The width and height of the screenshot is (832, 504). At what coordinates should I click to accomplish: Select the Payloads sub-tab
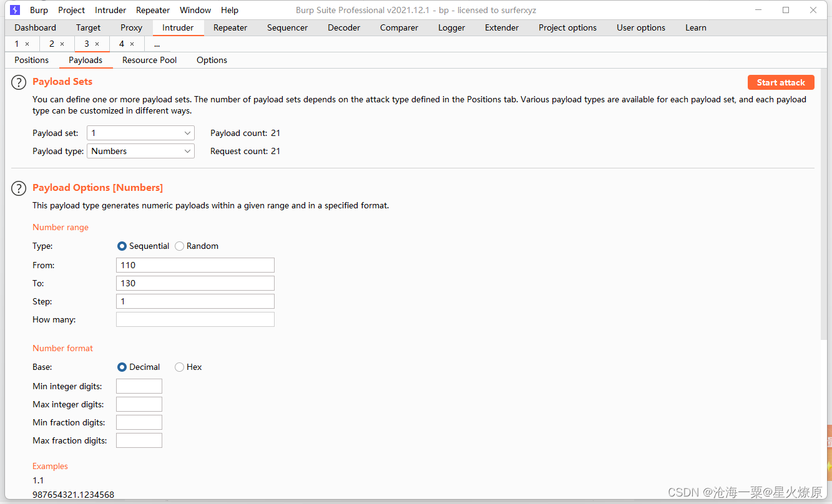pos(86,60)
